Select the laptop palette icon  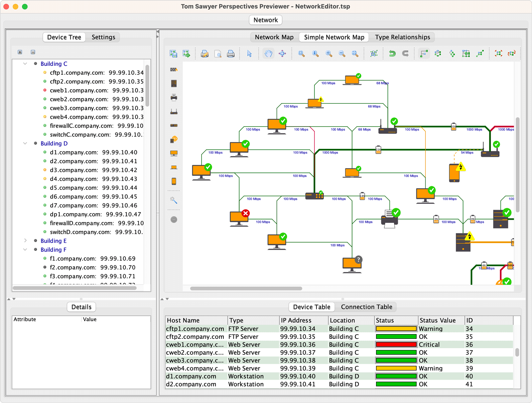[174, 167]
